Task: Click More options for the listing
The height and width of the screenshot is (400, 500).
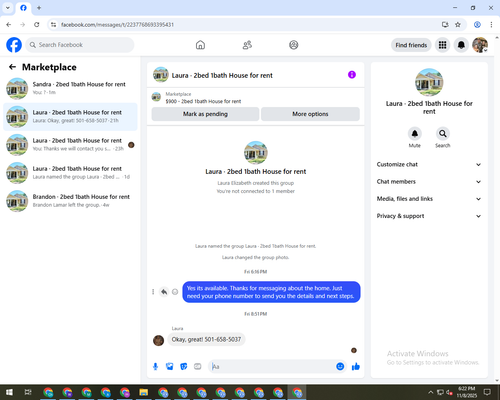Action: (x=310, y=114)
